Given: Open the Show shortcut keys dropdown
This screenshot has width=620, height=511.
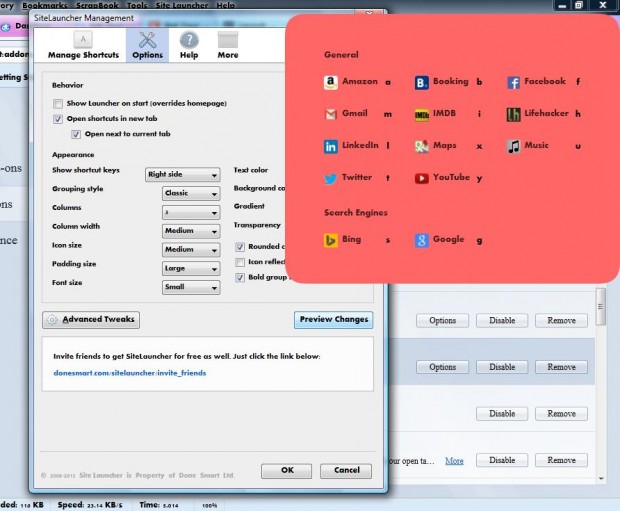Looking at the screenshot, I should (183, 174).
